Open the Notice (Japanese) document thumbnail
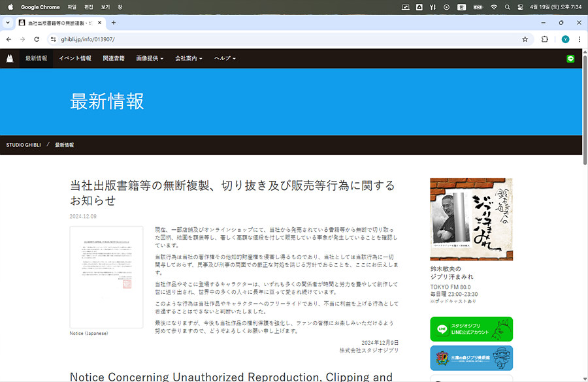Screen dimensions: 588x382 click(x=106, y=277)
